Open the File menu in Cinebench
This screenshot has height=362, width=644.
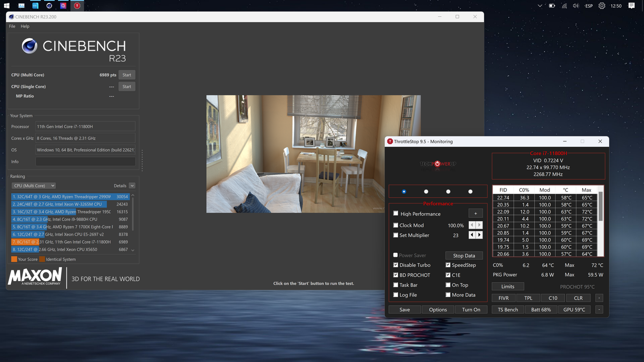[x=12, y=26]
